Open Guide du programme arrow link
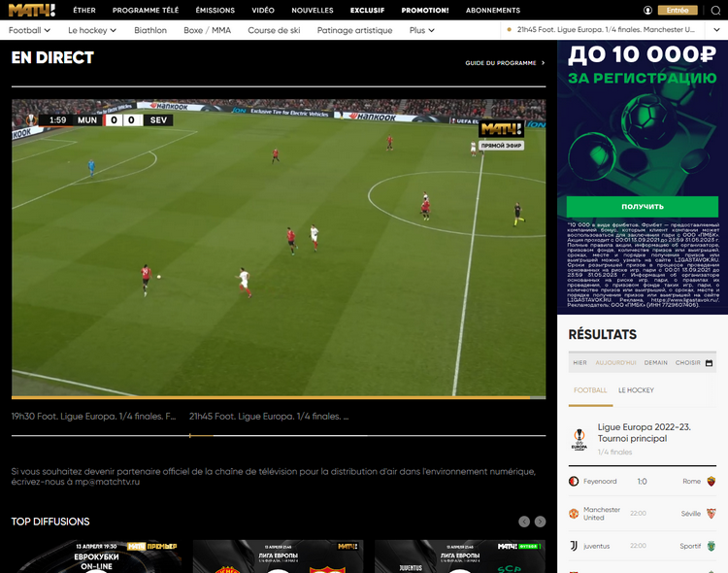The image size is (728, 573). [505, 63]
